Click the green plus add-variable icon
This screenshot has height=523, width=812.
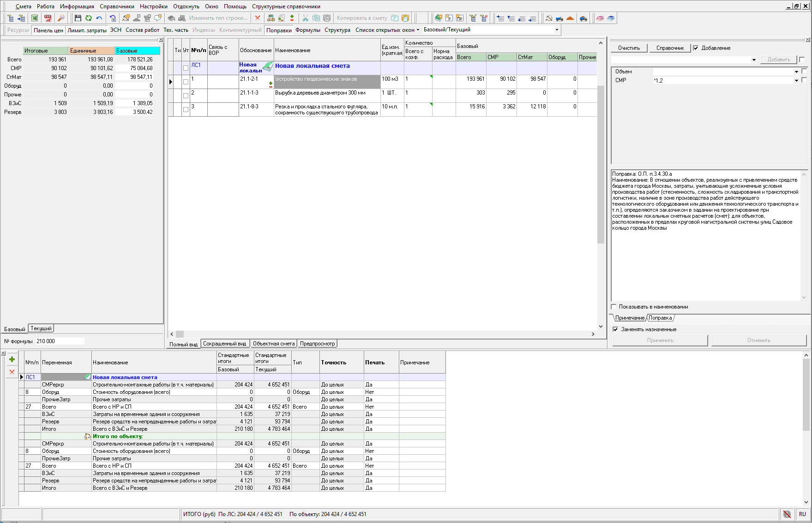point(12,359)
